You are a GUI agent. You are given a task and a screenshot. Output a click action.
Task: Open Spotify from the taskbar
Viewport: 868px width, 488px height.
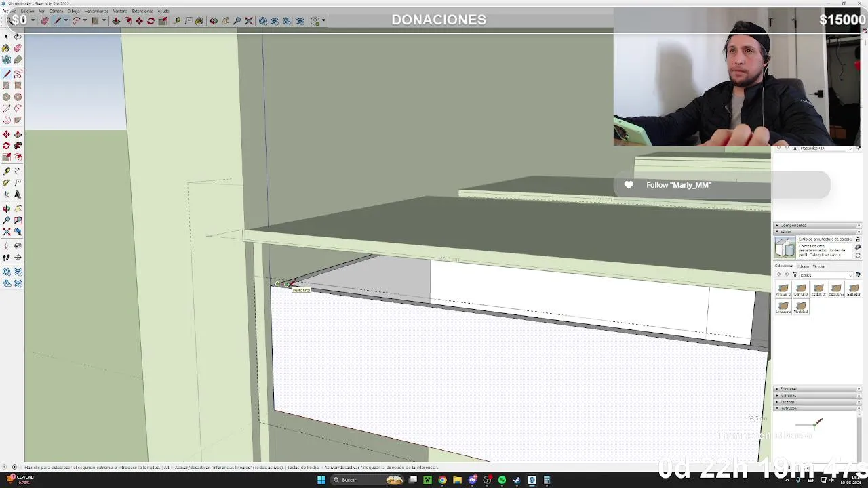click(x=502, y=480)
